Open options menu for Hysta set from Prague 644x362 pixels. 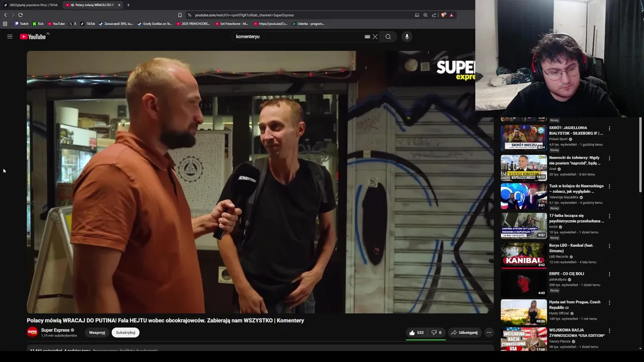point(609,303)
